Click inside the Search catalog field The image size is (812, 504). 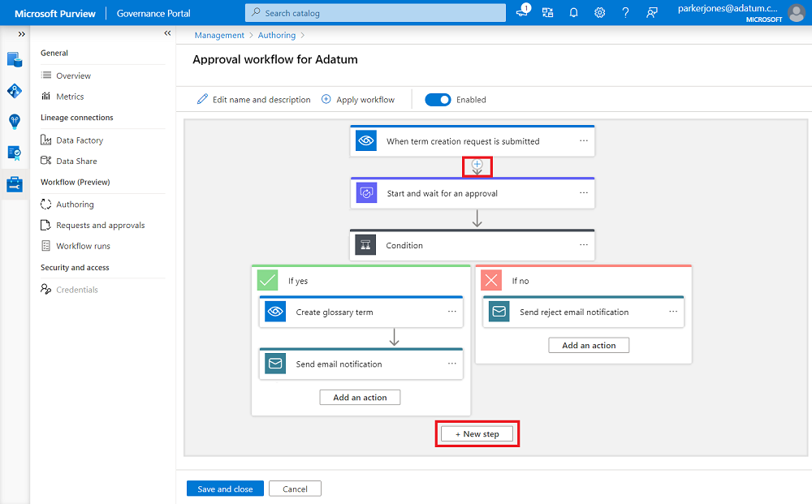375,12
